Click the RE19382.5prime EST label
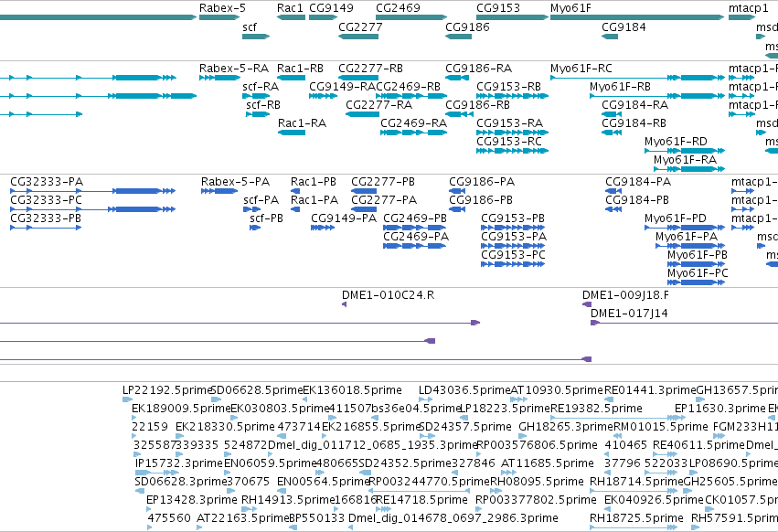 click(596, 409)
